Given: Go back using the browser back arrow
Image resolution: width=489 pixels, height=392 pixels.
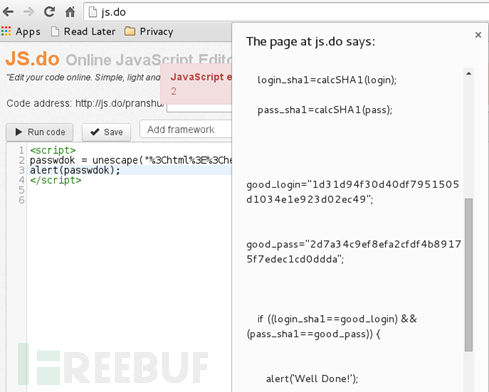Looking at the screenshot, I should 8,12.
